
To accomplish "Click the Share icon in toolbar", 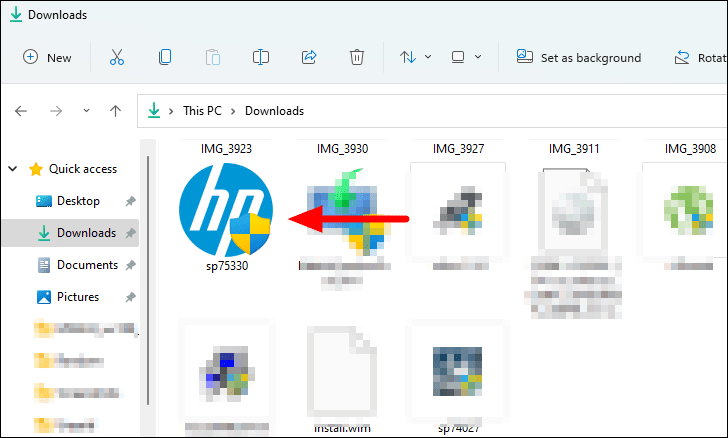I will click(x=309, y=57).
